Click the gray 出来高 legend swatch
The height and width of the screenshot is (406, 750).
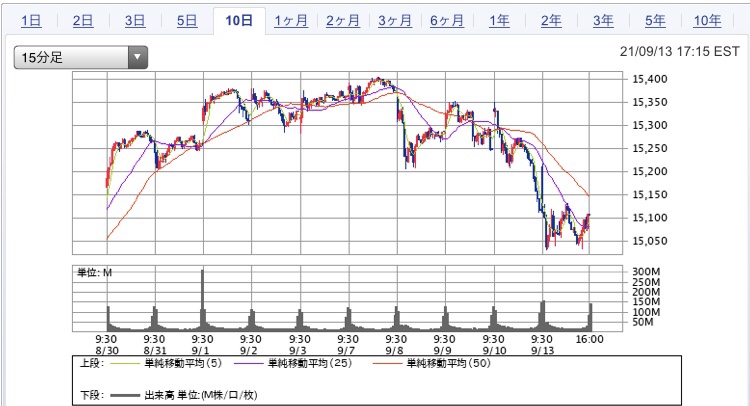click(125, 395)
